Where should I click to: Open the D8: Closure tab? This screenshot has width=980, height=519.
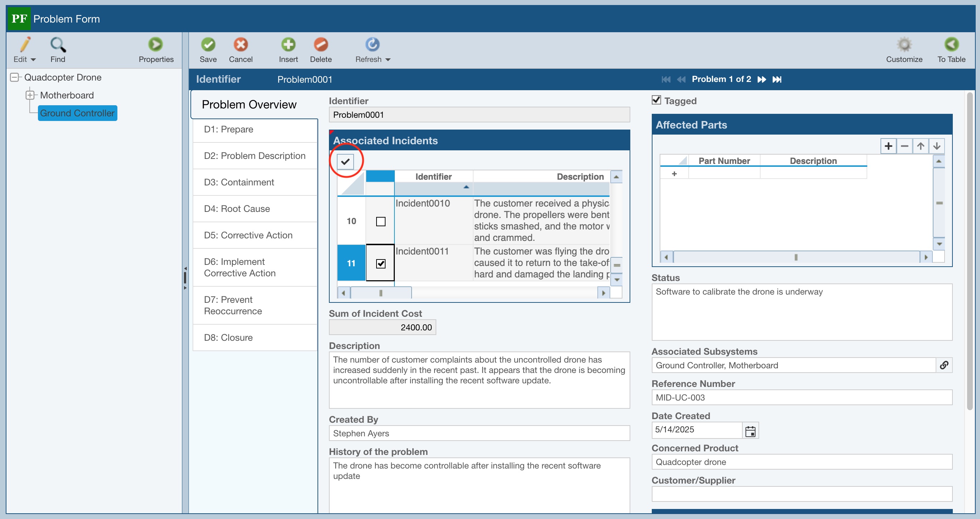228,338
